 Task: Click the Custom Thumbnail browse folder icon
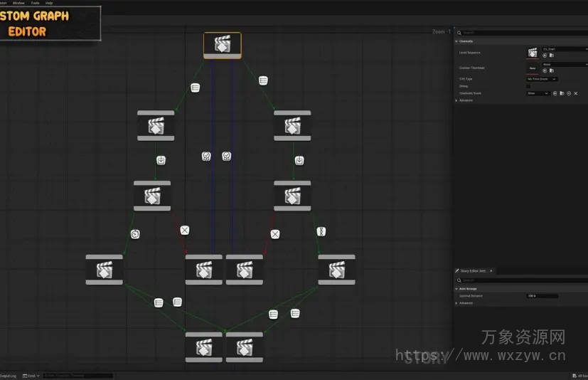[551, 71]
